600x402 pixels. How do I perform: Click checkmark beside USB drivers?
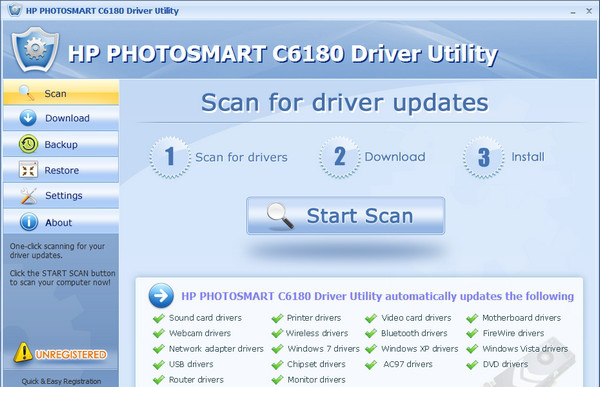point(158,365)
